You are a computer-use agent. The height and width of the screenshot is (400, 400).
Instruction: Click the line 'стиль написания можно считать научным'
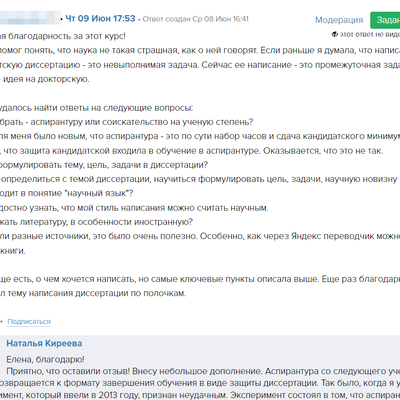point(134,208)
